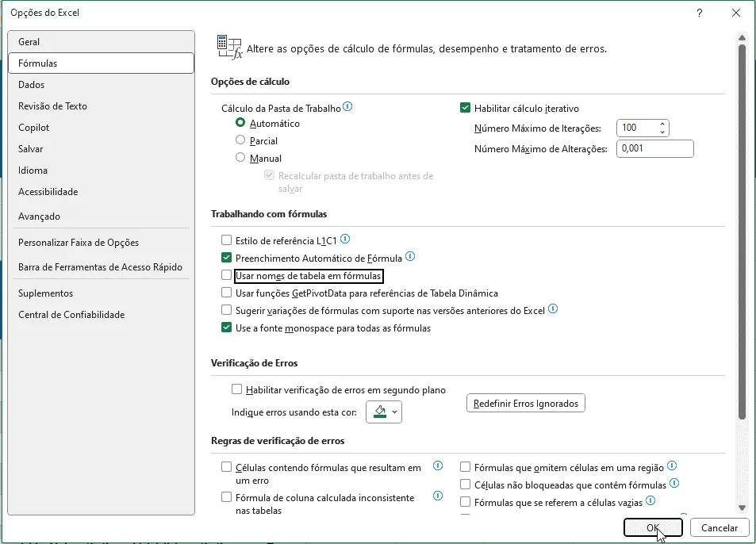Click info icon for Fórmula de coluna calculada inconsistente
The height and width of the screenshot is (544, 756).
point(438,496)
